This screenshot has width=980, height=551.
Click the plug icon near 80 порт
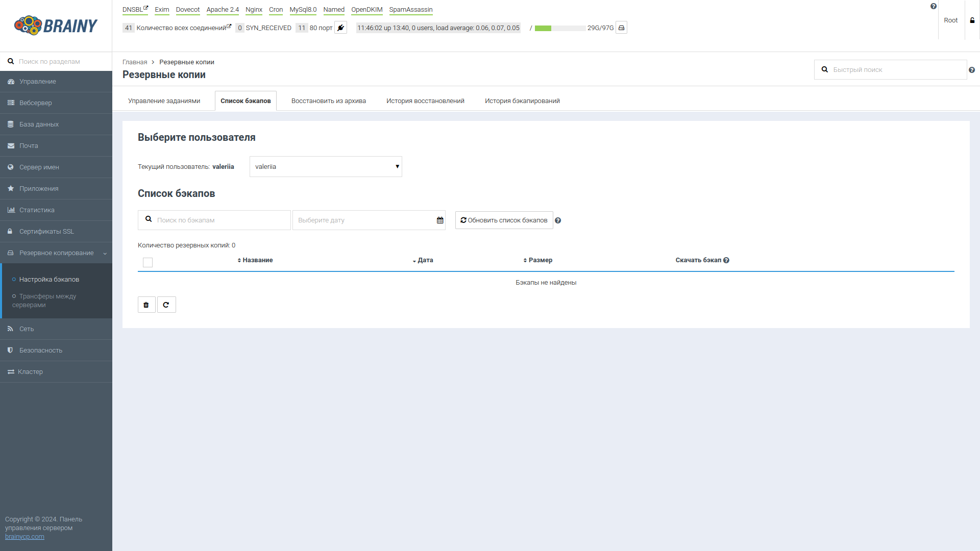pos(340,28)
